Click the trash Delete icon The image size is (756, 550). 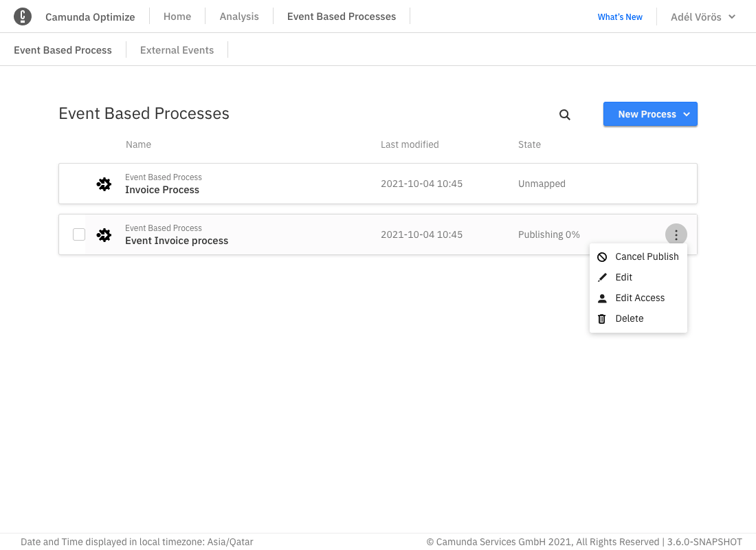tap(602, 318)
